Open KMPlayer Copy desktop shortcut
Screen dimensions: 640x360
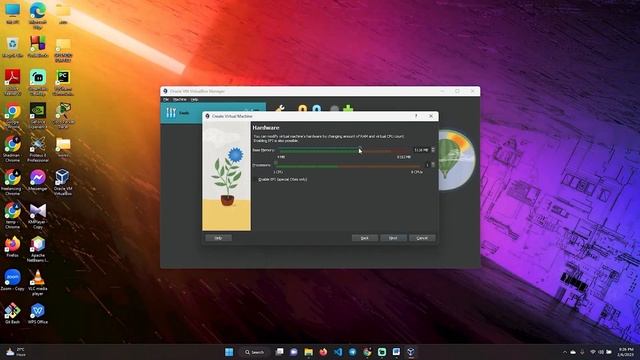[38, 216]
